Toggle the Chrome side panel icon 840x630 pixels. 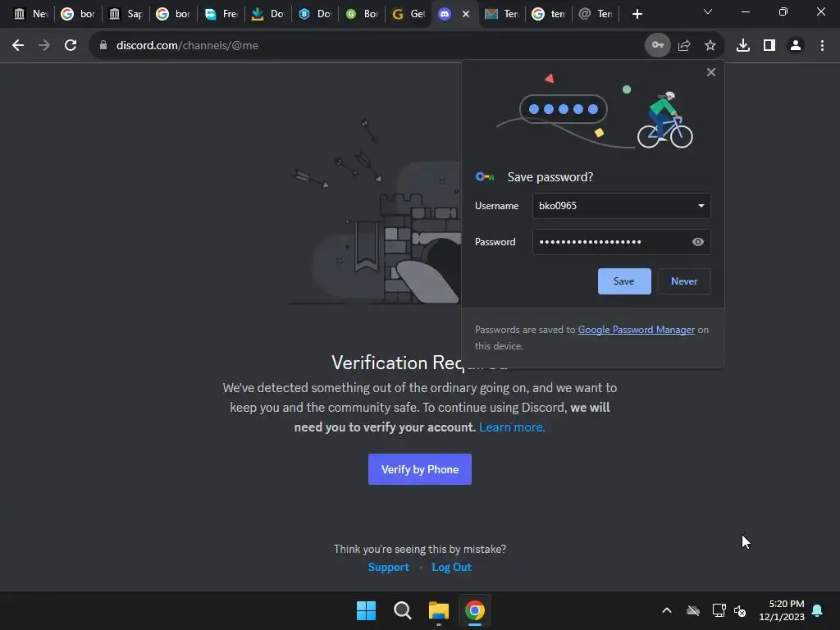769,46
